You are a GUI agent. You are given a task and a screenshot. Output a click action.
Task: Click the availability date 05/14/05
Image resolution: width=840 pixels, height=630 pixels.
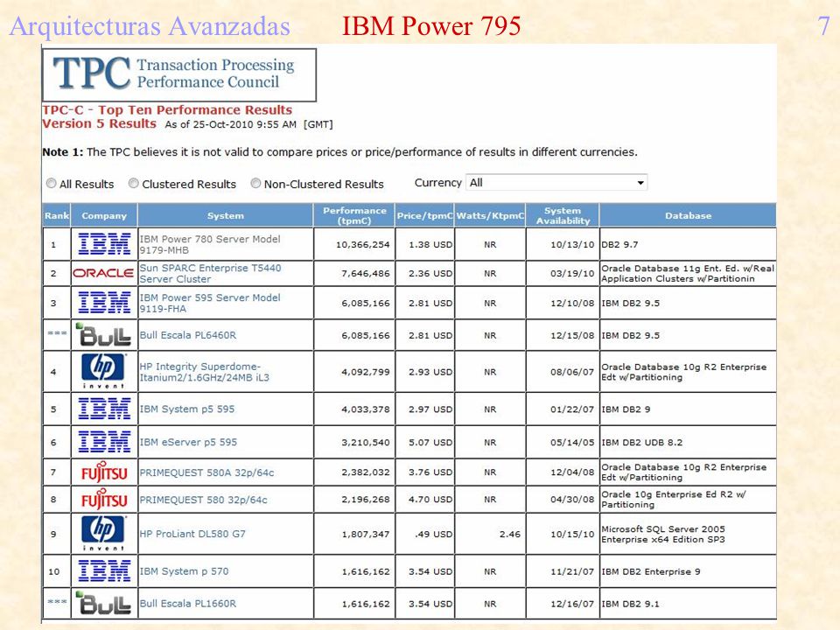[572, 443]
